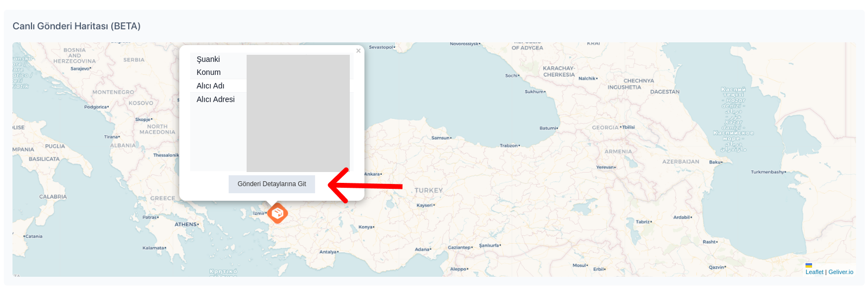The width and height of the screenshot is (868, 299).
Task: Click the Athens city label on map
Action: (x=186, y=224)
